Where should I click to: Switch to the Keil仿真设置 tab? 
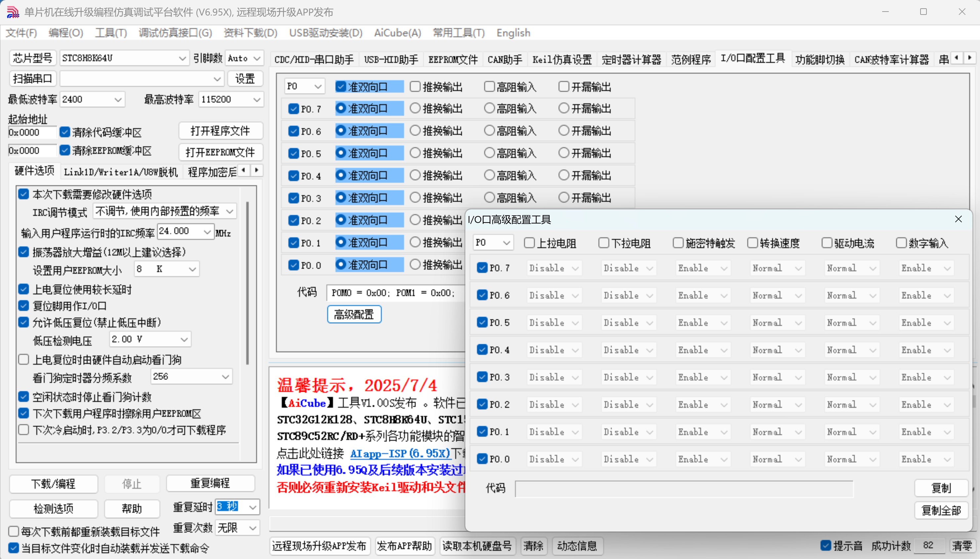pos(562,60)
